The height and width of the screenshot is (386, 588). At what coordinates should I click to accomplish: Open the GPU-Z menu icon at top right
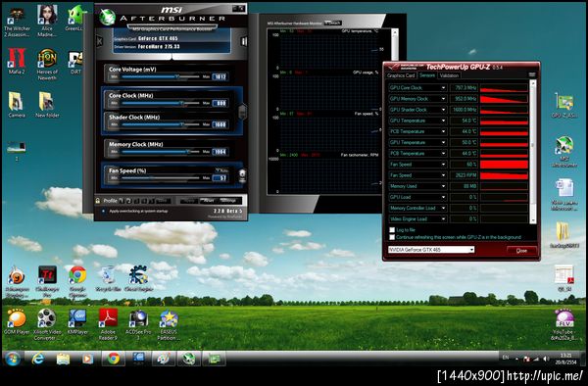pos(532,75)
